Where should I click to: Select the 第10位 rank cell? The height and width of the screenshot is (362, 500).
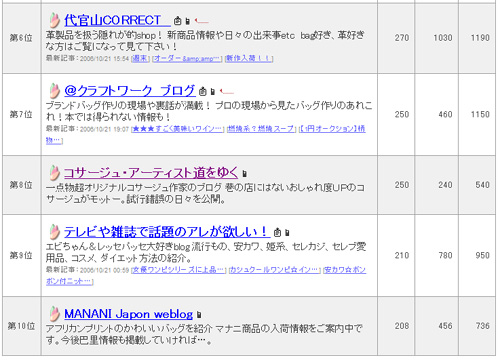[x=21, y=326]
